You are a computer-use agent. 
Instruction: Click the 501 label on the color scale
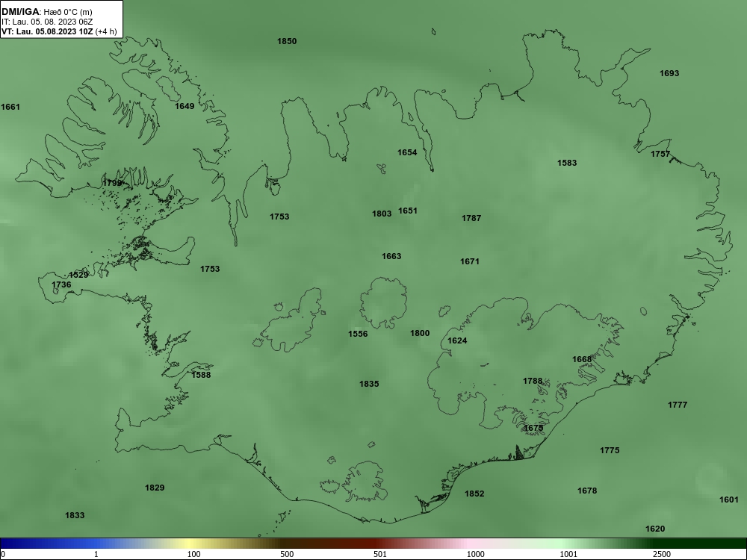pyautogui.click(x=380, y=554)
